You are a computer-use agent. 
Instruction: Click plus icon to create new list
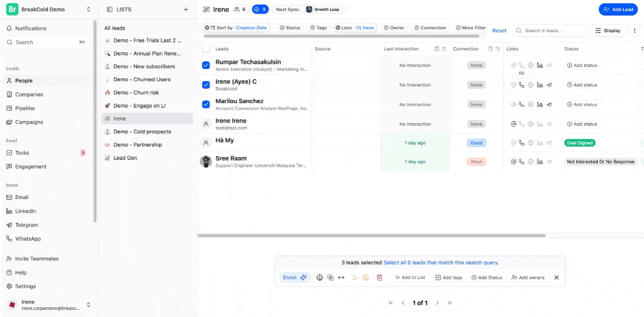point(185,10)
